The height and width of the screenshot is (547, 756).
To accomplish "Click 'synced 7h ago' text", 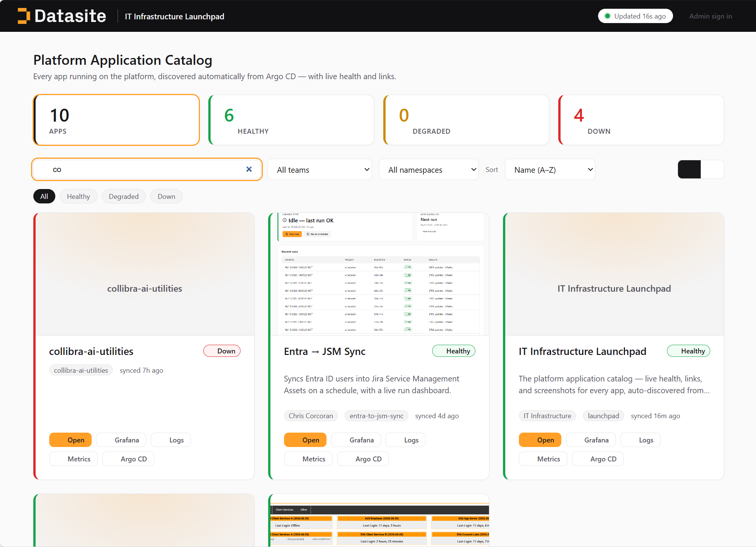I will coord(141,370).
